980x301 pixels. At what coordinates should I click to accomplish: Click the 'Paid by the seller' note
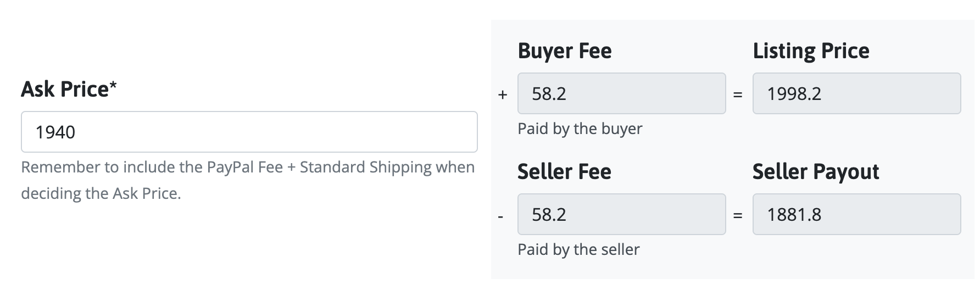tap(578, 249)
